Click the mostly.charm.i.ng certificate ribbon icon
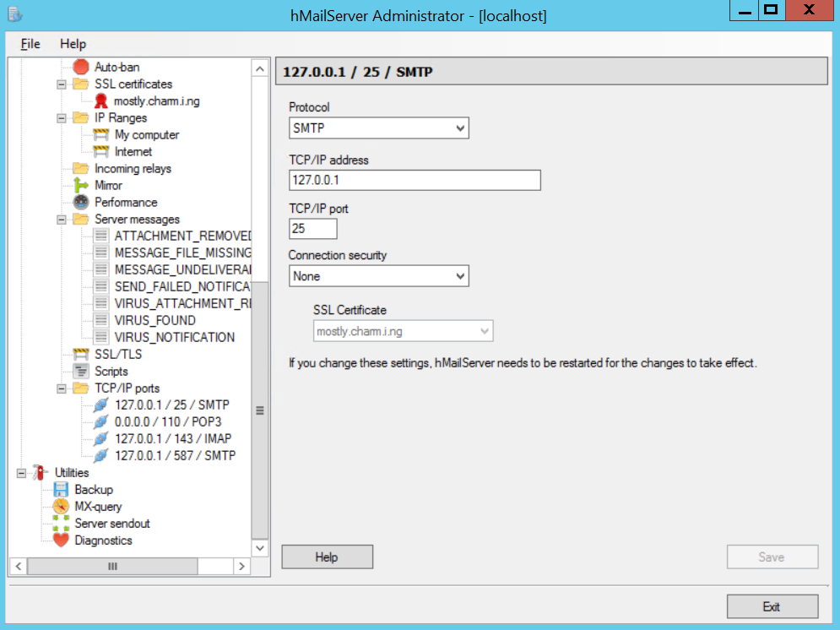This screenshot has width=840, height=630. coord(100,100)
